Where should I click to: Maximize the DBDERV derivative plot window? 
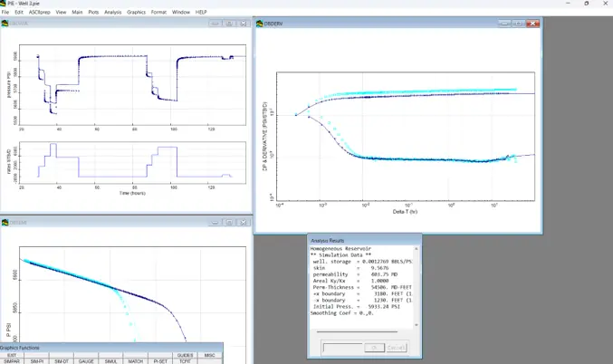519,24
